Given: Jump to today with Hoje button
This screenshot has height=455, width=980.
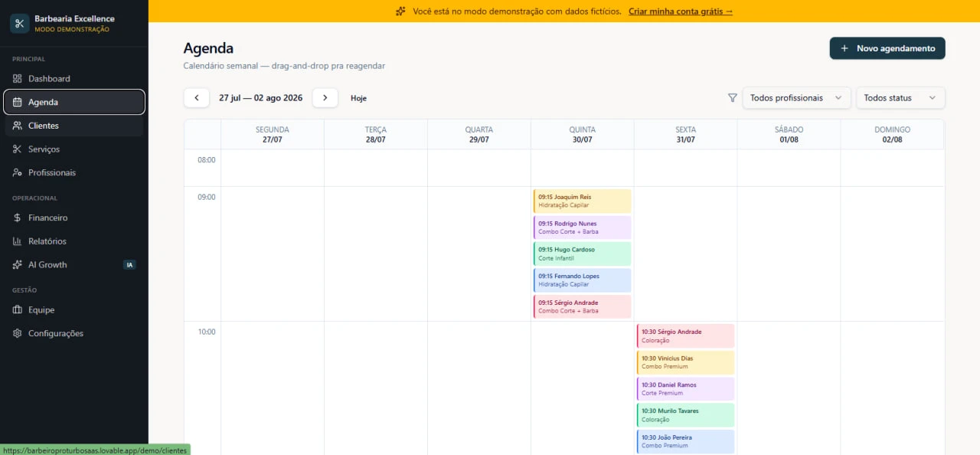Looking at the screenshot, I should (x=358, y=98).
